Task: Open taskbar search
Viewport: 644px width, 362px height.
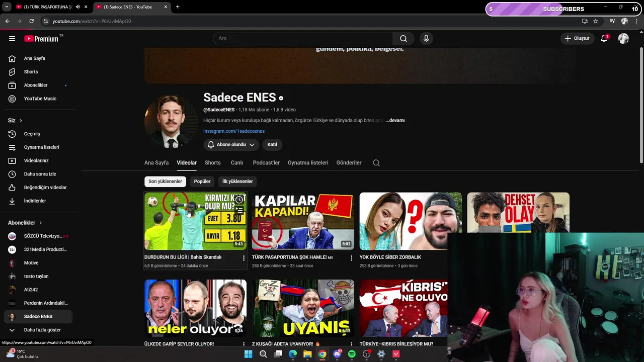Action: pos(263,354)
